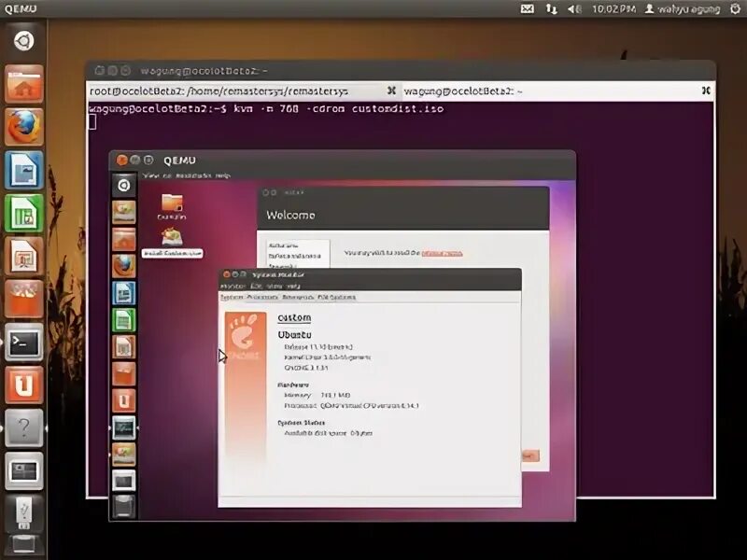Viewport: 747px width, 560px height.
Task: Launch LibreOffice Calc in guest launcher
Action: pos(124,319)
